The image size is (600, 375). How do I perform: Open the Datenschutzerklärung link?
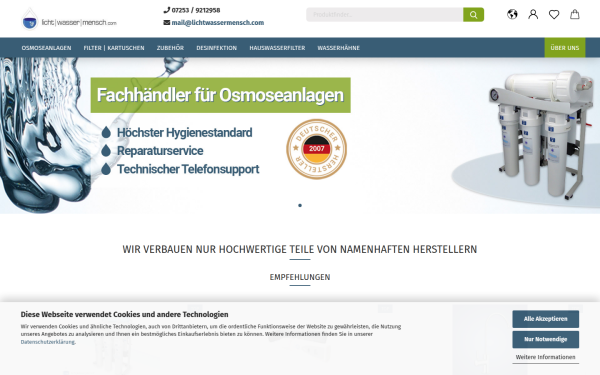[48, 342]
